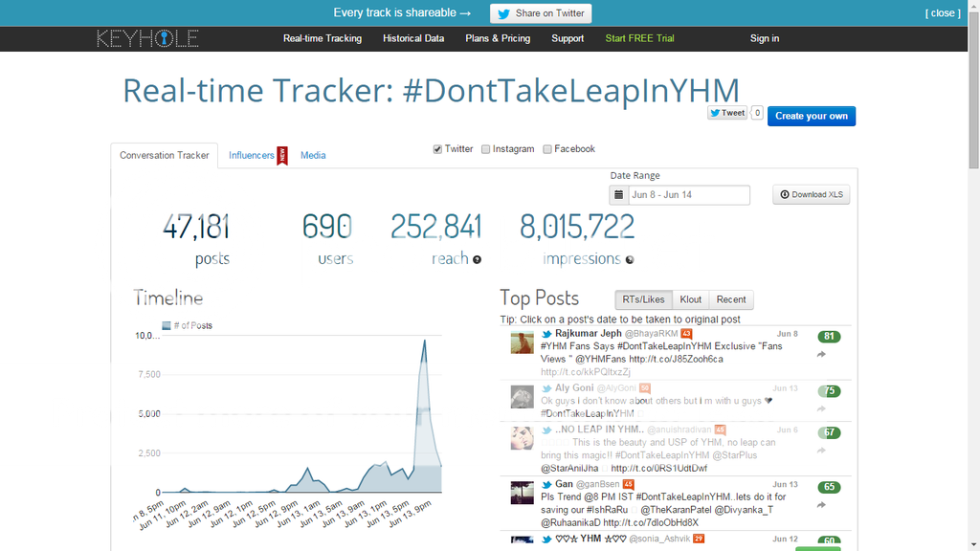This screenshot has height=551, width=980.
Task: Click the @BhayaRKM handle
Action: click(651, 334)
